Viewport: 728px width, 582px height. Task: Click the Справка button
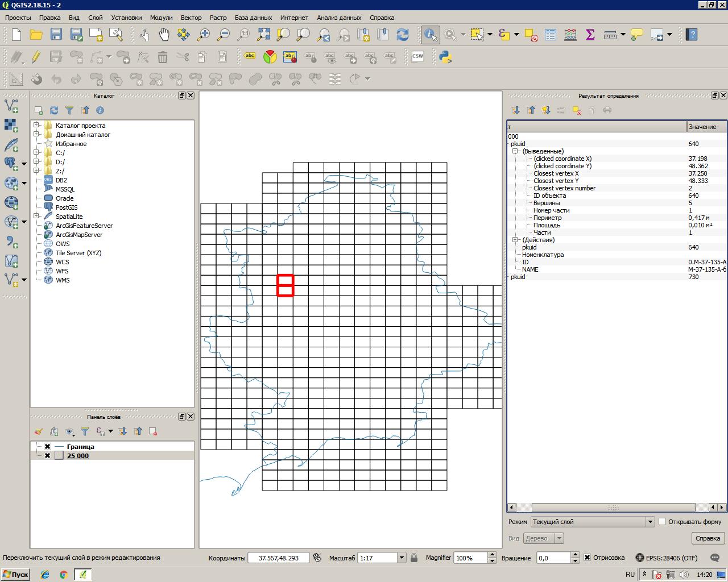click(x=708, y=538)
